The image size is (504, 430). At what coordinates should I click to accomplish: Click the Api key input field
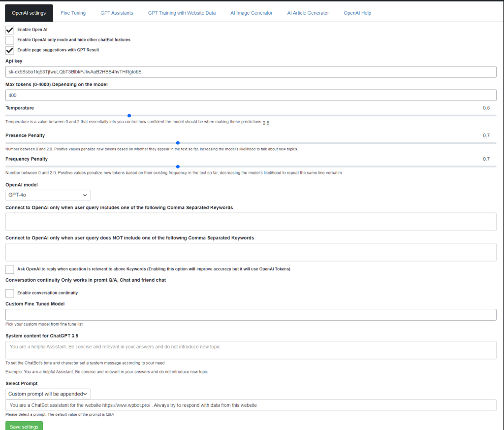[251, 71]
